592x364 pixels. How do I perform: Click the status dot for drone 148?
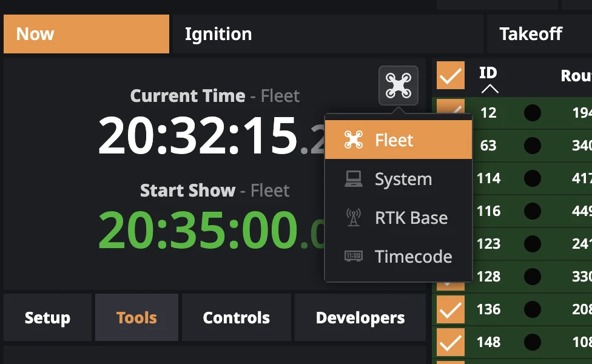tap(533, 342)
